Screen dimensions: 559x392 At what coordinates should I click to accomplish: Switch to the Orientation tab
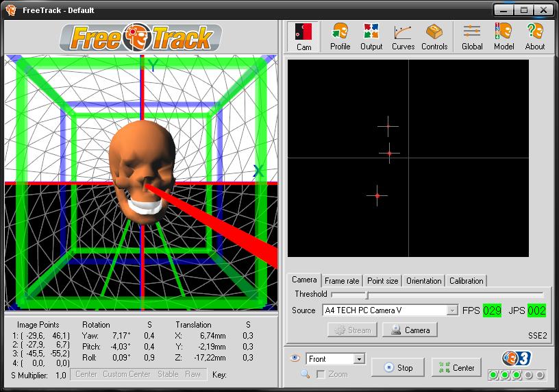424,281
